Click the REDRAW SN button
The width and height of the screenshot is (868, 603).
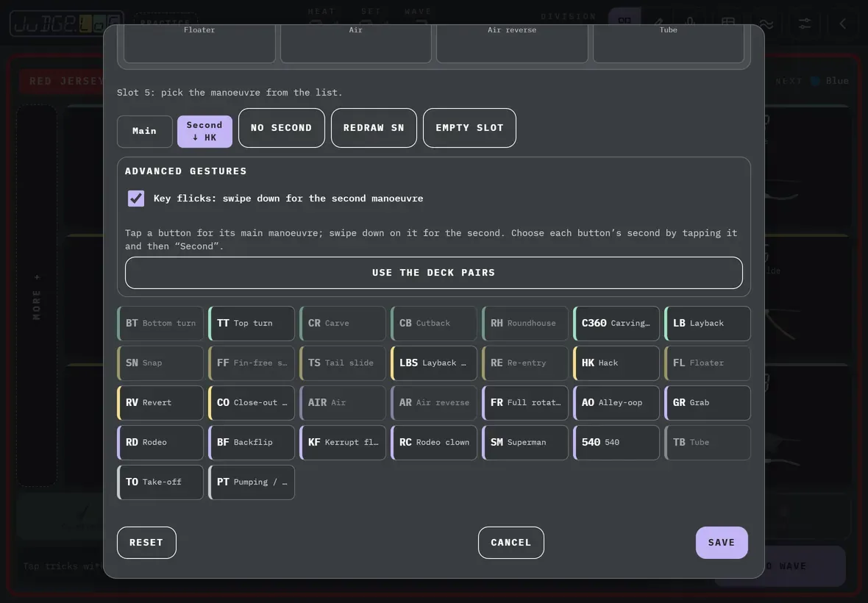(374, 128)
